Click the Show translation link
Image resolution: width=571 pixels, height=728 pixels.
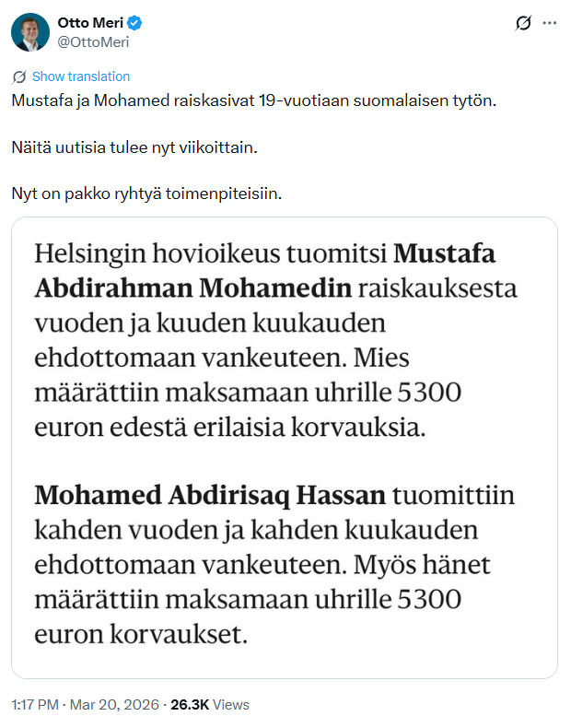pyautogui.click(x=81, y=76)
